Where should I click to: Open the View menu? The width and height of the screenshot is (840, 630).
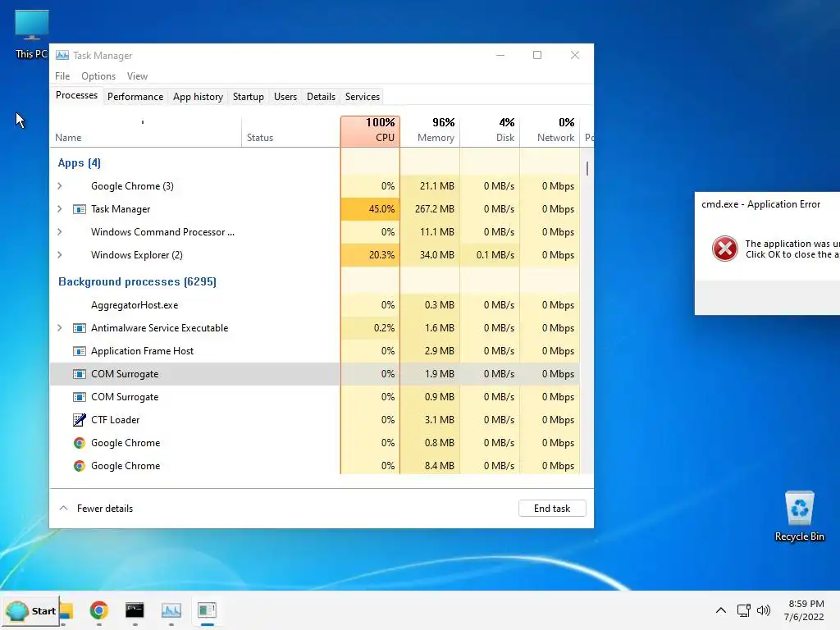(137, 76)
